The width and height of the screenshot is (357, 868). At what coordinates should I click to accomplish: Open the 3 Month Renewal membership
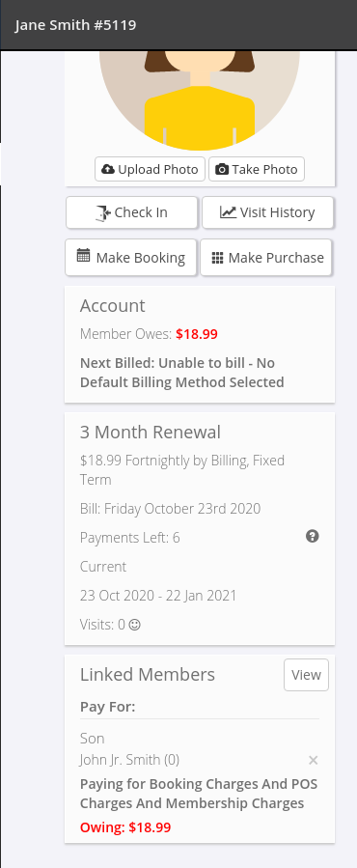click(x=150, y=432)
